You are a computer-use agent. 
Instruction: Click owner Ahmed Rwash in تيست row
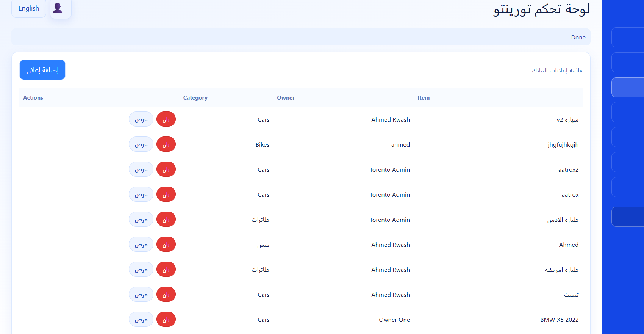391,295
